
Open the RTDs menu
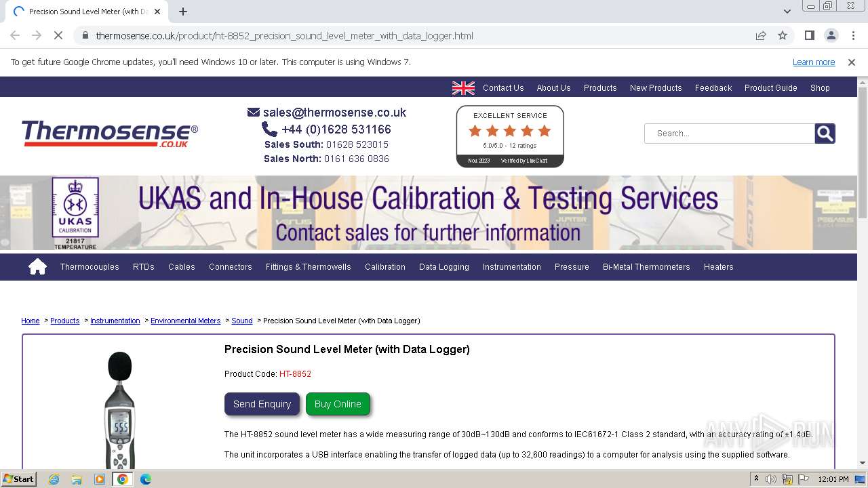[144, 267]
